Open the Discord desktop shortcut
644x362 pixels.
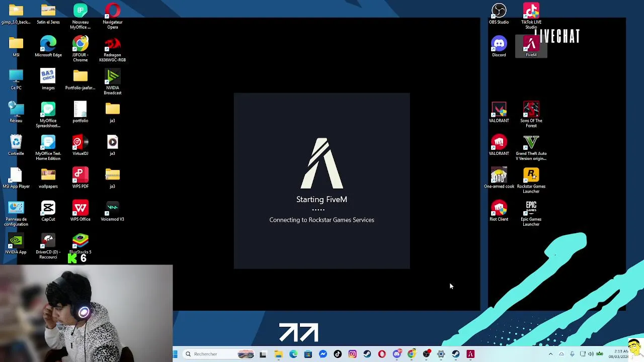tap(499, 46)
